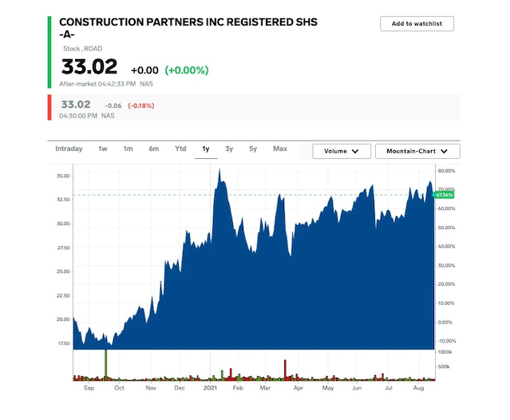The width and height of the screenshot is (510, 420).
Task: Click the -0.06 change value
Action: coord(113,105)
